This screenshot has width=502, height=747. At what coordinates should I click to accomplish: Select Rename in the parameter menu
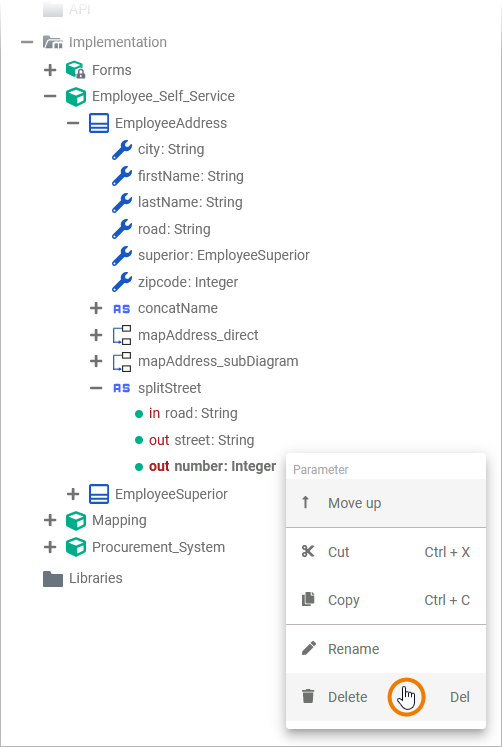(x=386, y=649)
